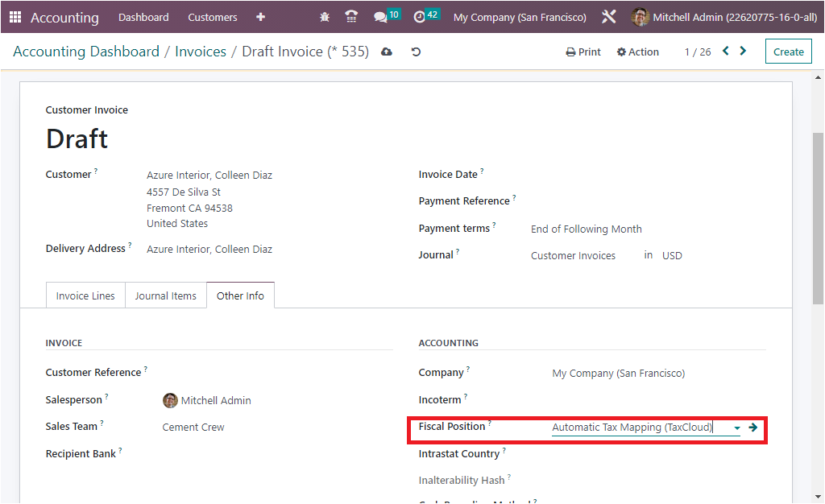Click Salesperson value Mitchell Admin
The image size is (825, 504).
(x=216, y=400)
